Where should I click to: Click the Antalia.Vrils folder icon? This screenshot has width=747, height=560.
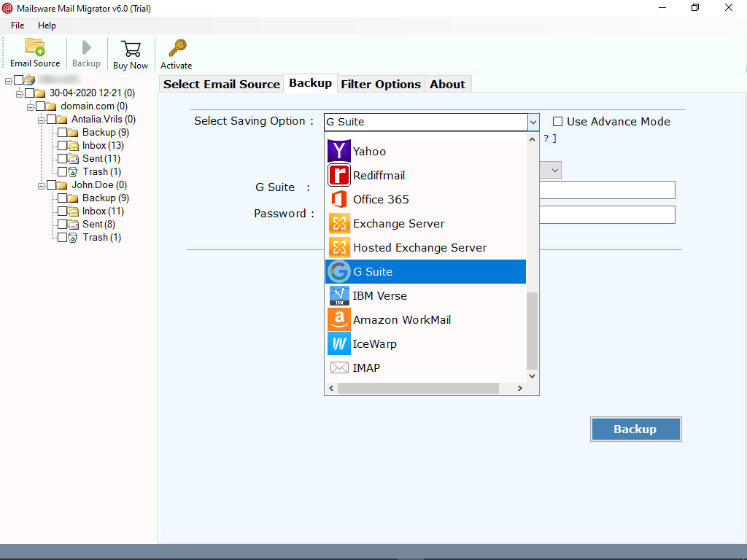click(x=62, y=119)
